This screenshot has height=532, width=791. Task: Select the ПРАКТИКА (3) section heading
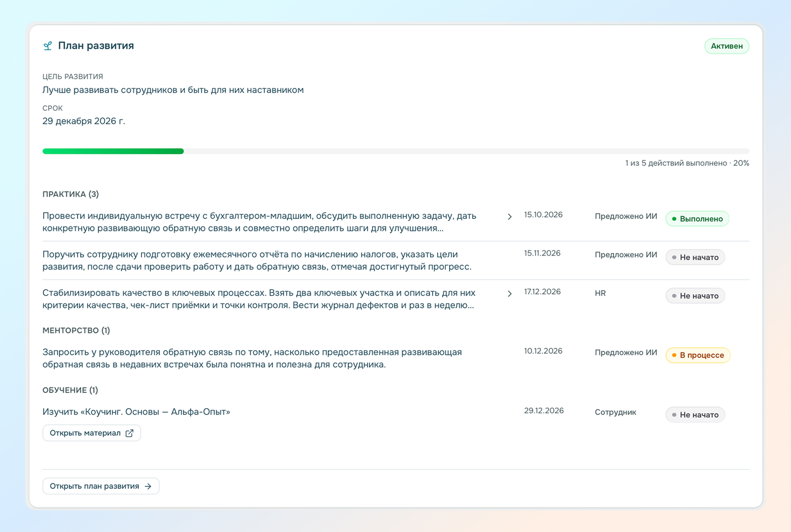tap(71, 194)
